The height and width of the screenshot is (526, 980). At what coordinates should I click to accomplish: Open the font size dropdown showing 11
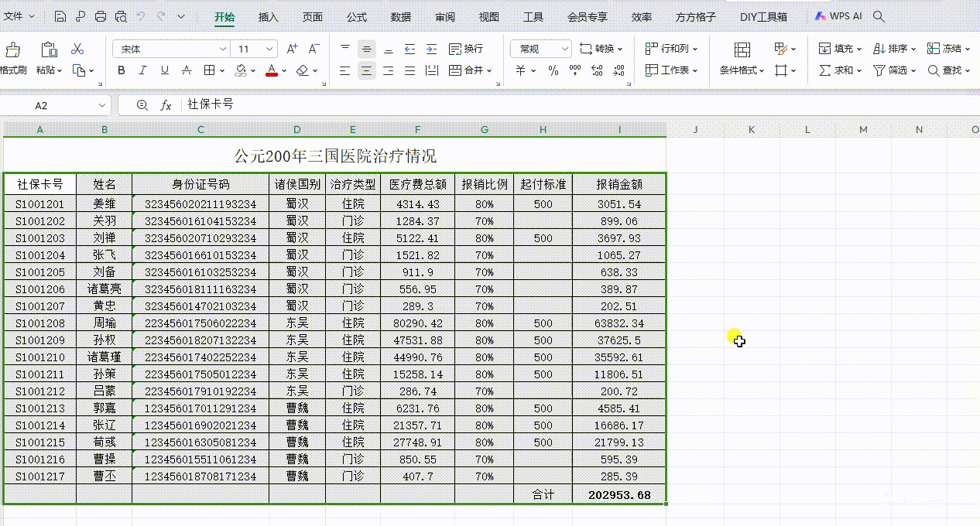click(x=268, y=49)
